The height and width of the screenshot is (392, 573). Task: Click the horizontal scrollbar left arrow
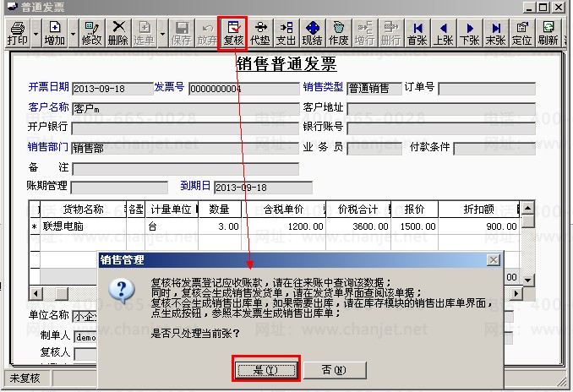[35, 293]
